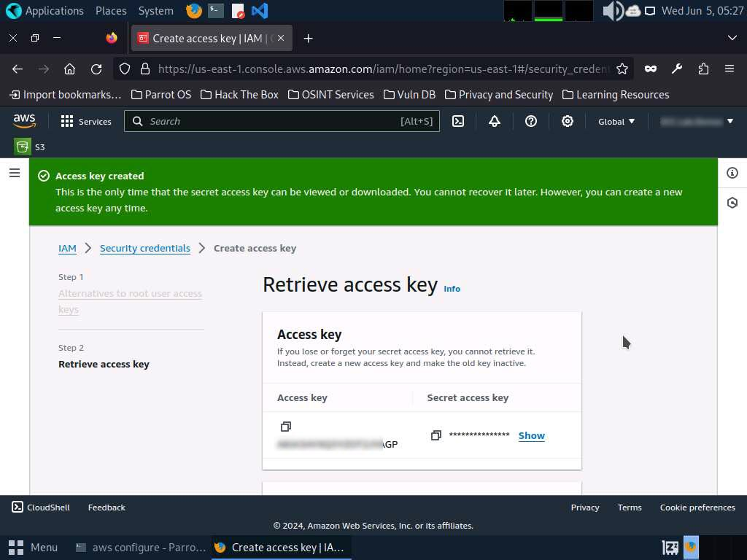Expand the account name dropdown
Screen dimensions: 747x560
pos(696,121)
